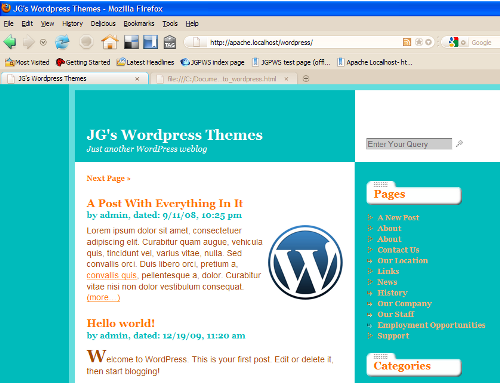Open Getting Started bookmark
Viewport: 500px width, 383px height.
[83, 62]
